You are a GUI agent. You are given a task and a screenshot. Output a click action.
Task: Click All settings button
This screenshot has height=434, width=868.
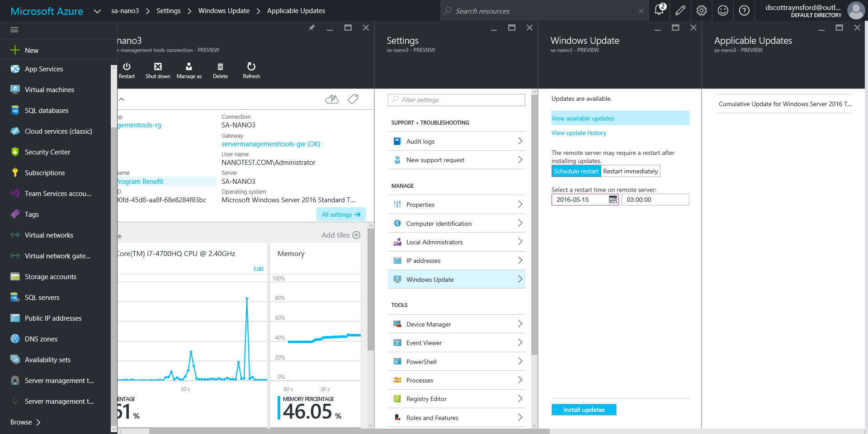[341, 215]
